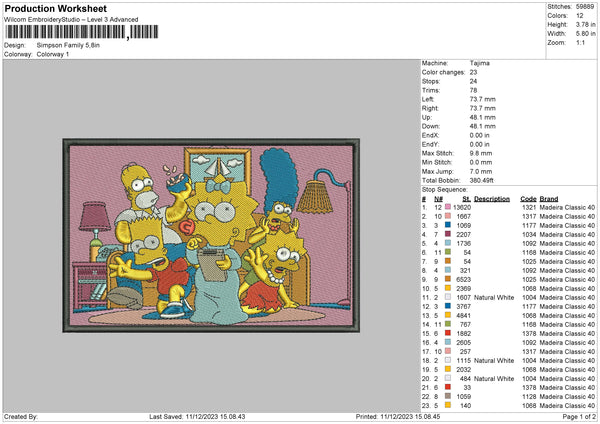
Task: Click the "Stop Sequence:" heading
Action: point(445,190)
